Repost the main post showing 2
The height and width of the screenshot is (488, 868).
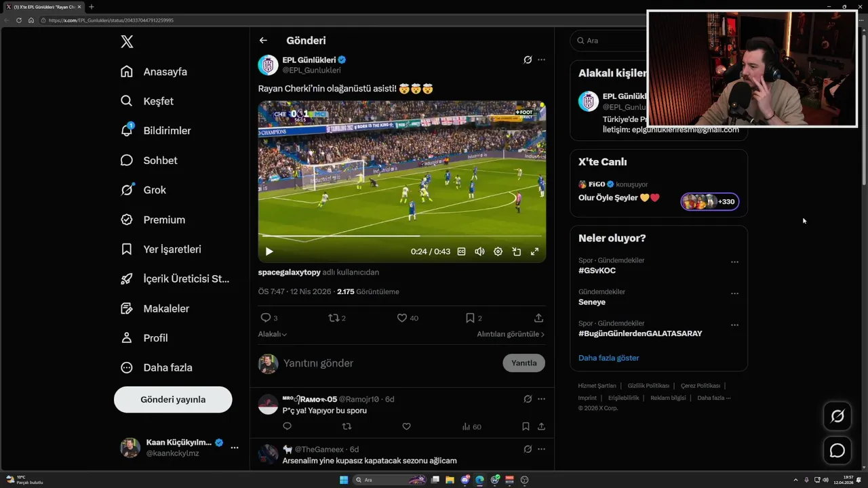pyautogui.click(x=337, y=318)
